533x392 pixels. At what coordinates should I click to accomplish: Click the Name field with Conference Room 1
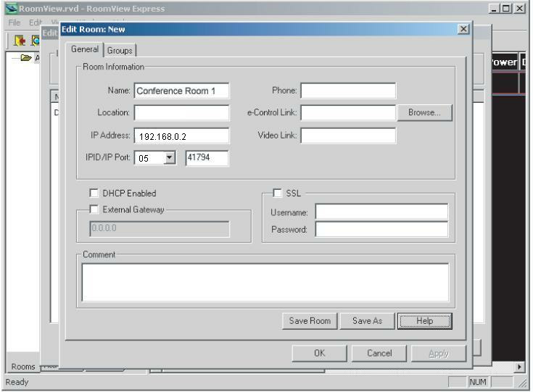tap(181, 91)
